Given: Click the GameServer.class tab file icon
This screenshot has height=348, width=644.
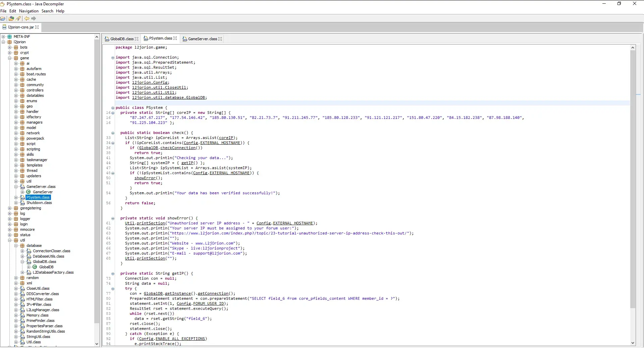Looking at the screenshot, I should (185, 39).
